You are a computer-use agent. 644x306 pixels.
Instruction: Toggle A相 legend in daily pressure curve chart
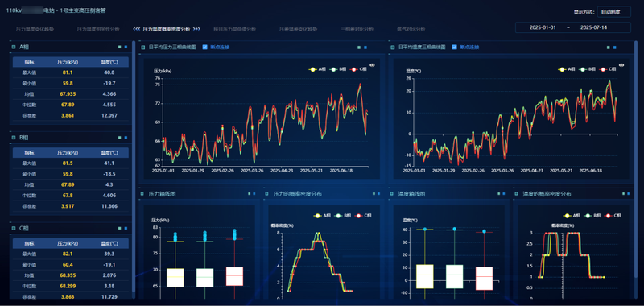318,69
